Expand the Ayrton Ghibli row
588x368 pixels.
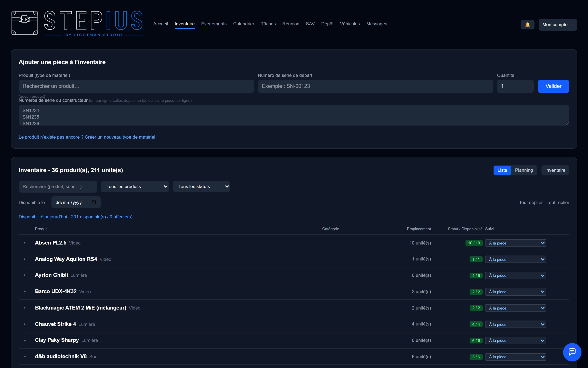click(x=25, y=275)
